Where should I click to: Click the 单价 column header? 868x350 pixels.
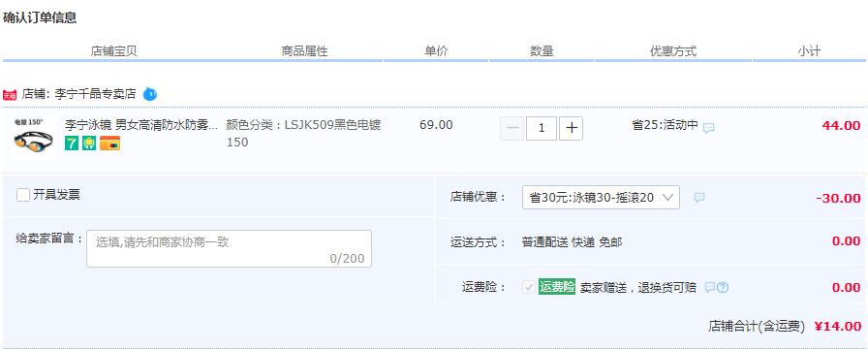(436, 51)
